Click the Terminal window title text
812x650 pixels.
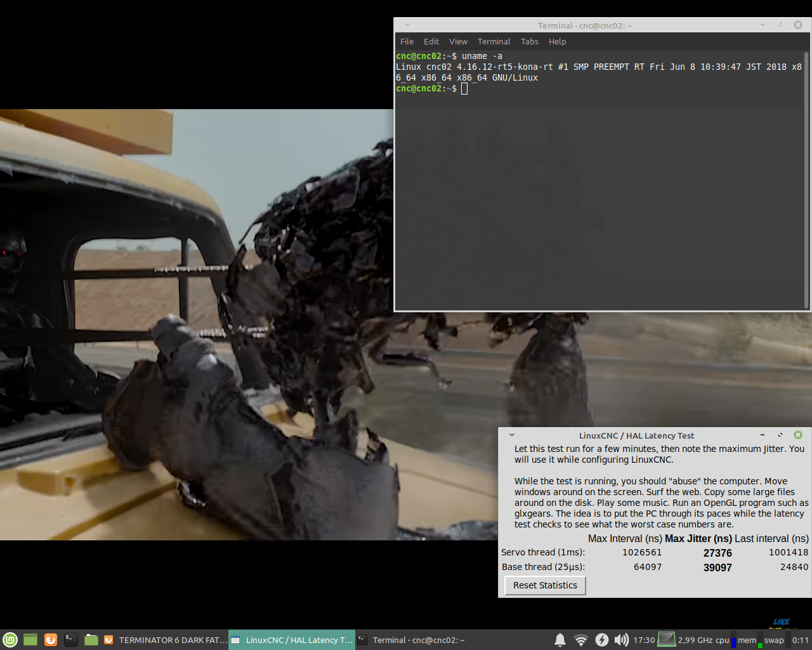(585, 25)
